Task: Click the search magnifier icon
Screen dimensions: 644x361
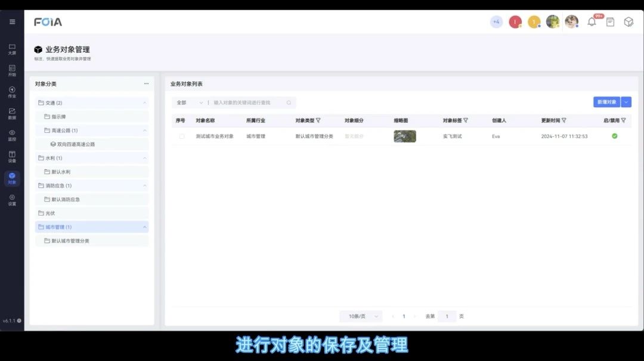Action: pyautogui.click(x=289, y=102)
